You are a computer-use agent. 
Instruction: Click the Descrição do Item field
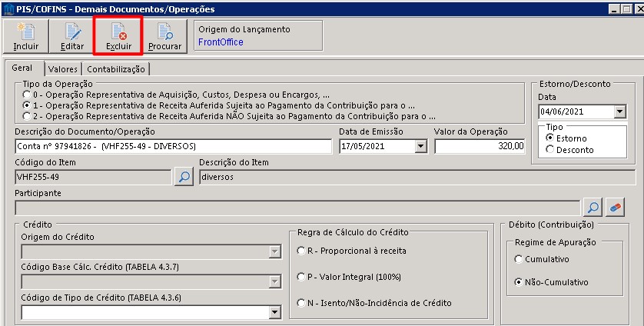point(417,177)
